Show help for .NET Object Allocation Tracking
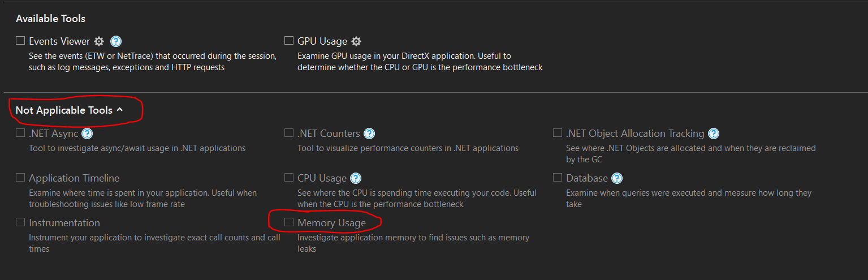 [x=714, y=133]
